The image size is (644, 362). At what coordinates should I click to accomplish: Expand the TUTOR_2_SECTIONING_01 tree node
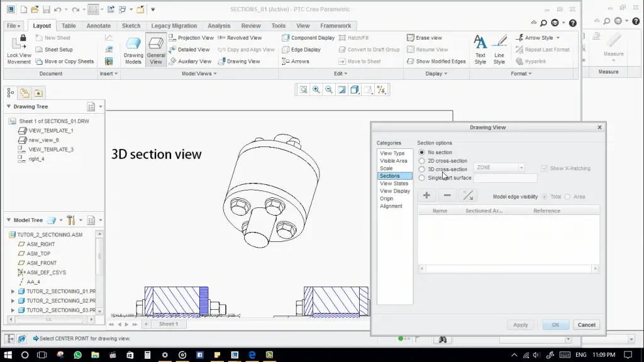coord(13,292)
